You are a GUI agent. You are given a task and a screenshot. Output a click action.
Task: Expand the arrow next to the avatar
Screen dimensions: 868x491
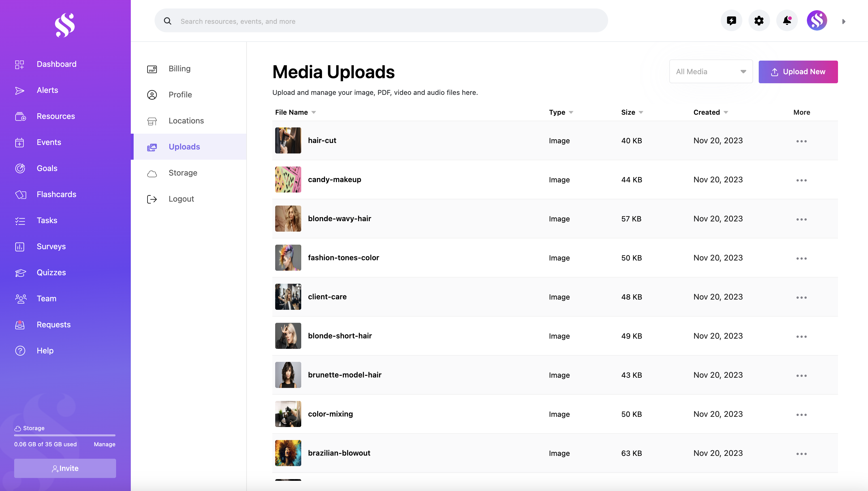click(844, 22)
